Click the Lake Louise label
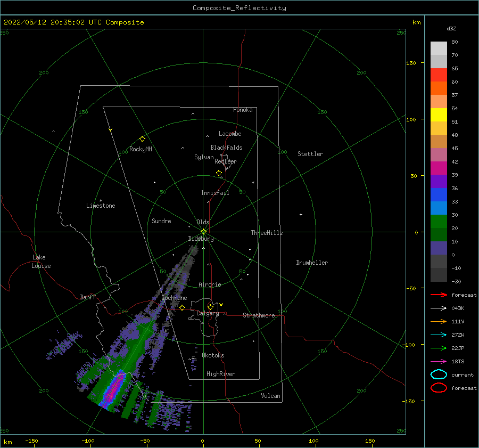 tap(41, 262)
